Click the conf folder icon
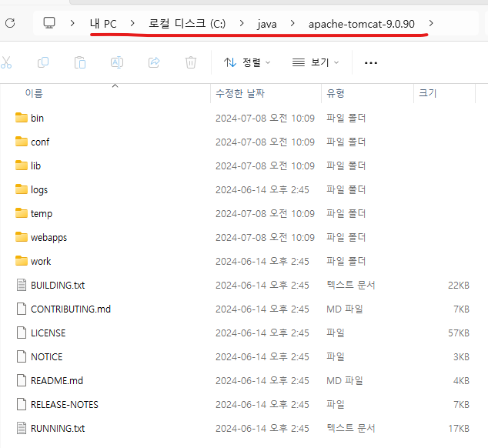 click(22, 142)
